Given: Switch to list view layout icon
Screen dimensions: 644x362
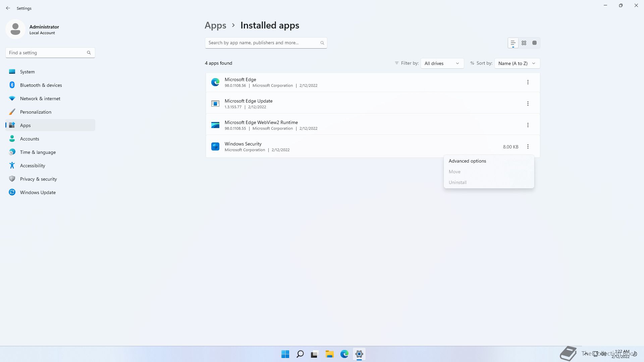Looking at the screenshot, I should point(513,43).
